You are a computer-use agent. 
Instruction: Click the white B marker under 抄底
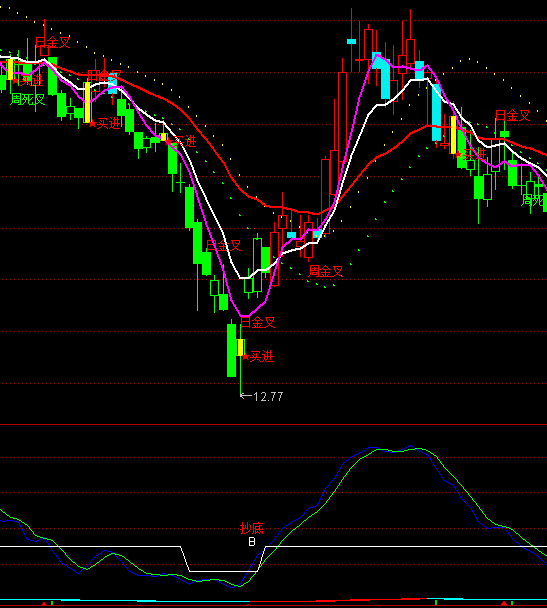click(252, 541)
